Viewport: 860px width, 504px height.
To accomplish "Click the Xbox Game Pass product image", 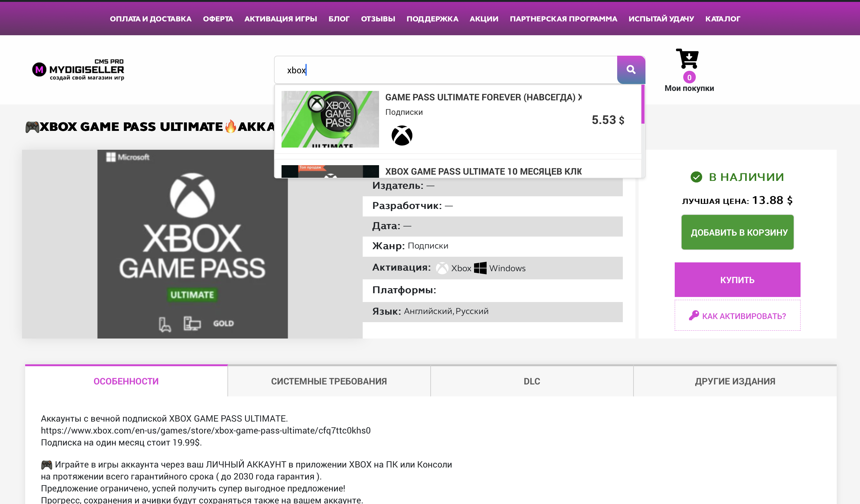I will (192, 244).
